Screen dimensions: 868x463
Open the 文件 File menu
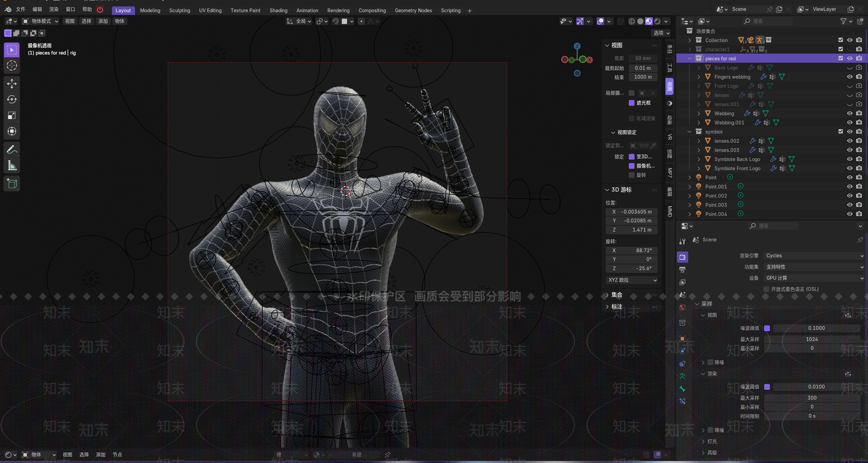[x=21, y=9]
